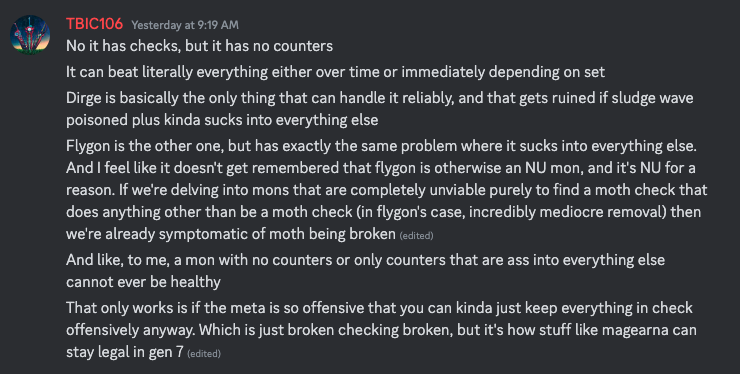Click the 'That only works is if' line

(379, 308)
